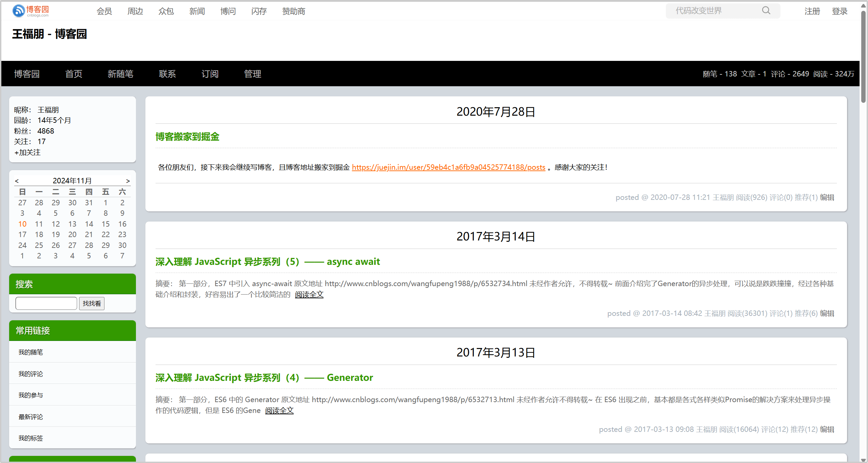Image resolution: width=868 pixels, height=463 pixels.
Task: Click the page vertical scrollbar thumb
Action: pyautogui.click(x=863, y=56)
